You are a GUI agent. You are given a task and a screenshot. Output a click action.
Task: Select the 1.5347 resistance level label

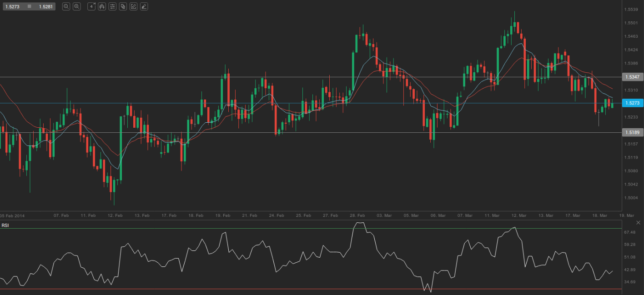click(632, 77)
